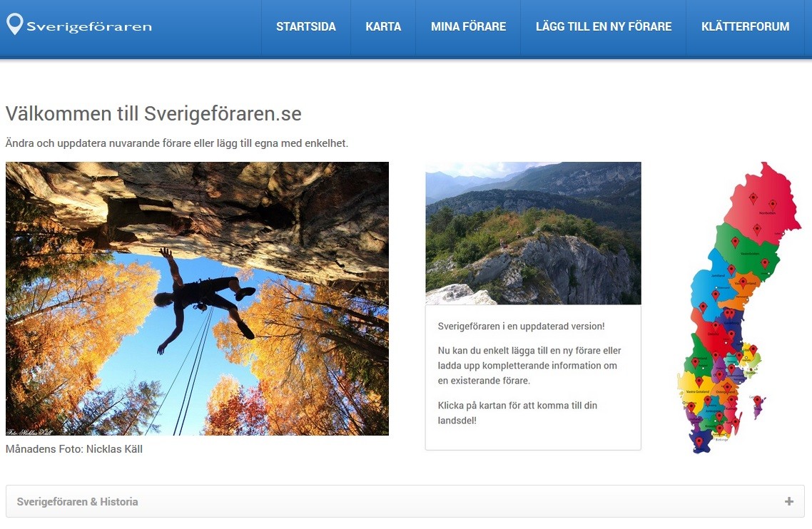The width and height of the screenshot is (812, 529).
Task: Click the pin on orange Västernorrland region
Action: coord(743,282)
